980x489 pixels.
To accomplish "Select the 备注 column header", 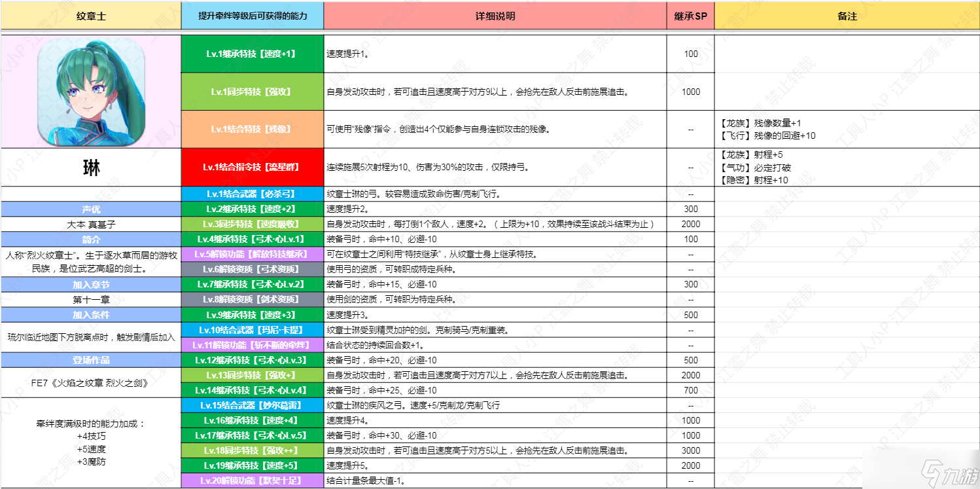I will 847,16.
